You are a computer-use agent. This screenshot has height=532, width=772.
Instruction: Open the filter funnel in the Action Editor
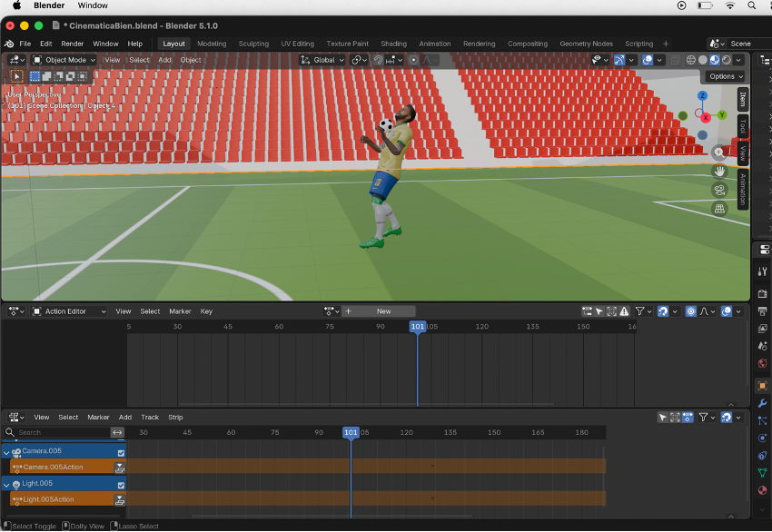point(639,311)
